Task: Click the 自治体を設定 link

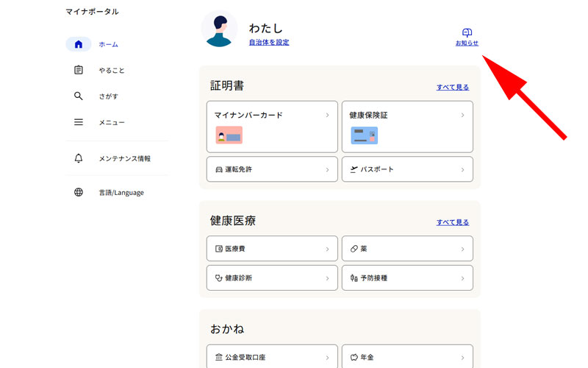Action: tap(269, 43)
